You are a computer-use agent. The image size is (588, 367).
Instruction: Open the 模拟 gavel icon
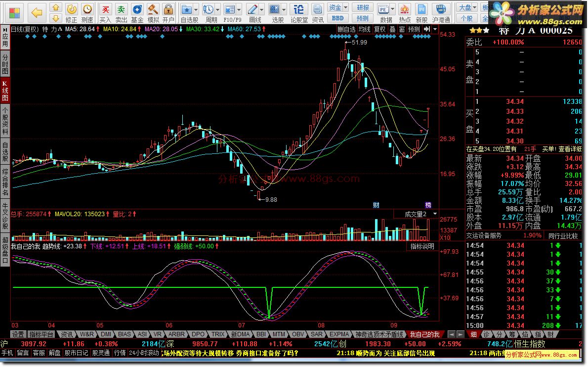pyautogui.click(x=153, y=12)
